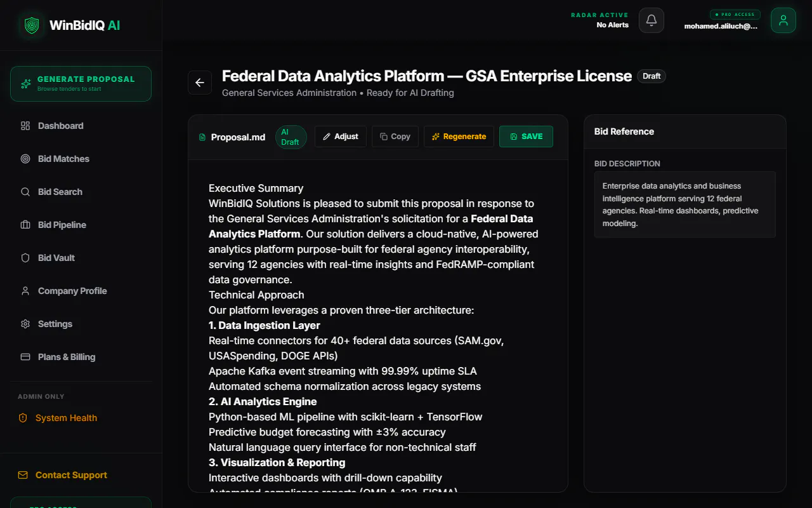Click the Executive Summary heading

(256, 188)
